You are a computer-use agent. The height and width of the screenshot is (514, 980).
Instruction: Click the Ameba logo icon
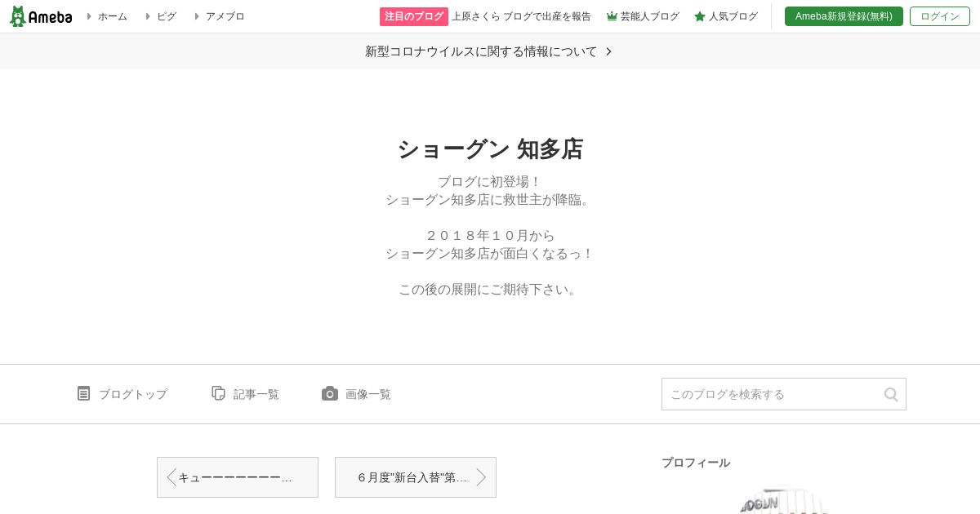click(18, 16)
